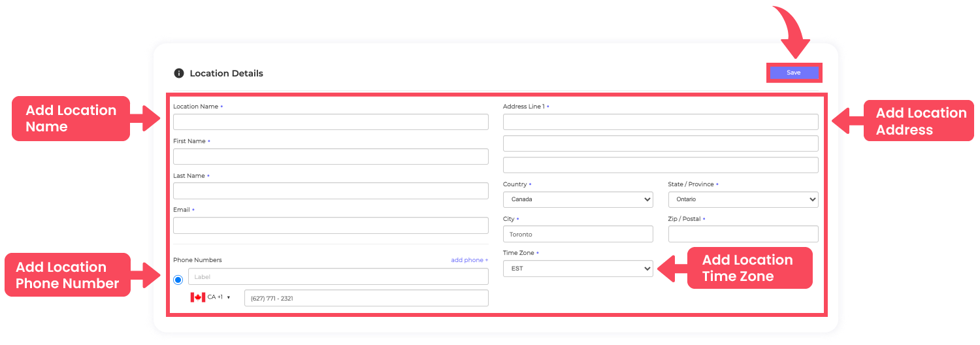Click into the First Name field
Screen dimensions: 980x345
[331, 157]
